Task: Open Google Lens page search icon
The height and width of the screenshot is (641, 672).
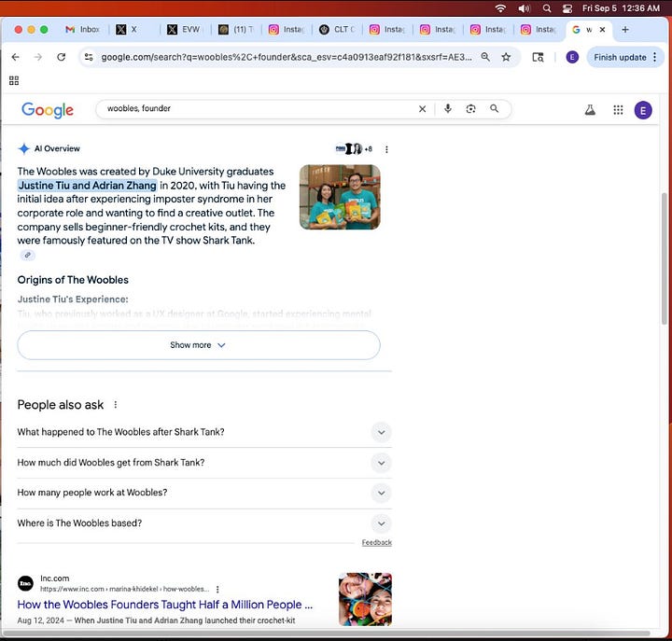Action: (538, 57)
